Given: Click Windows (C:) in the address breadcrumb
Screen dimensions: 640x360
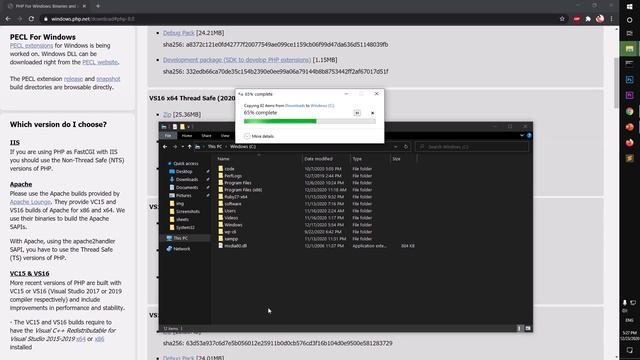Looking at the screenshot, I should tap(243, 147).
